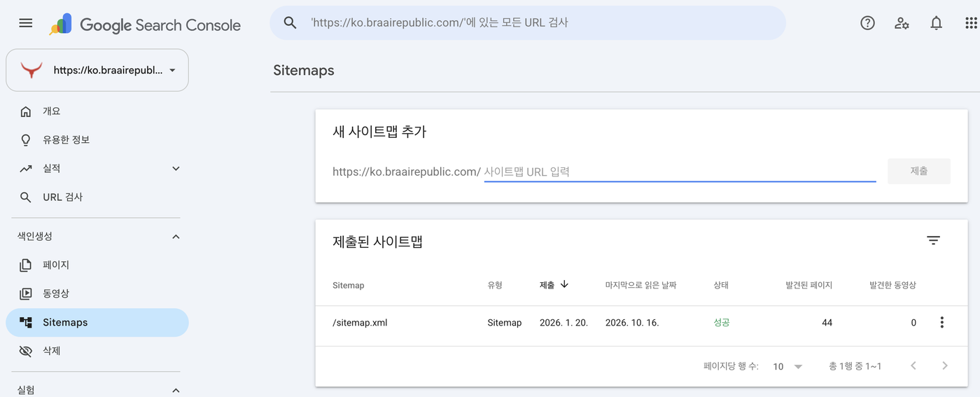Click the magnifier icon beside URL 검사
This screenshot has width=980, height=397.
[26, 197]
